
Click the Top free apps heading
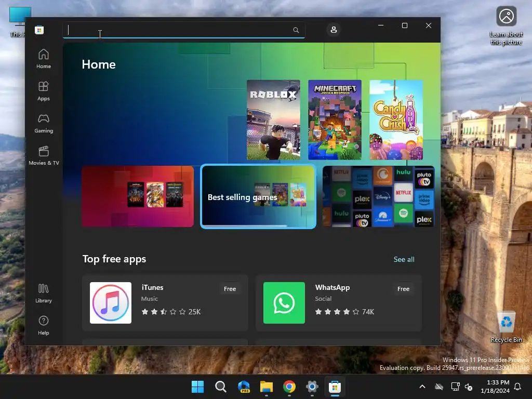point(114,259)
